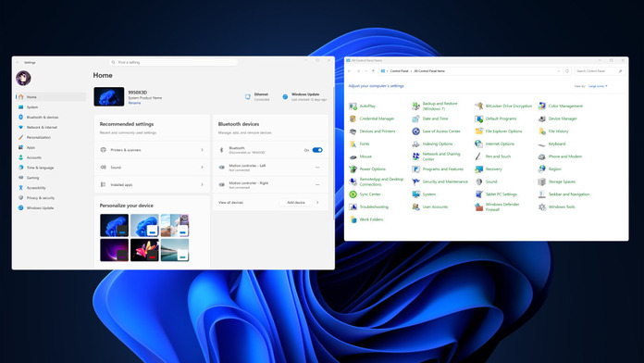The height and width of the screenshot is (363, 644).
Task: Click Rename link under 9950X3D
Action: click(x=134, y=103)
